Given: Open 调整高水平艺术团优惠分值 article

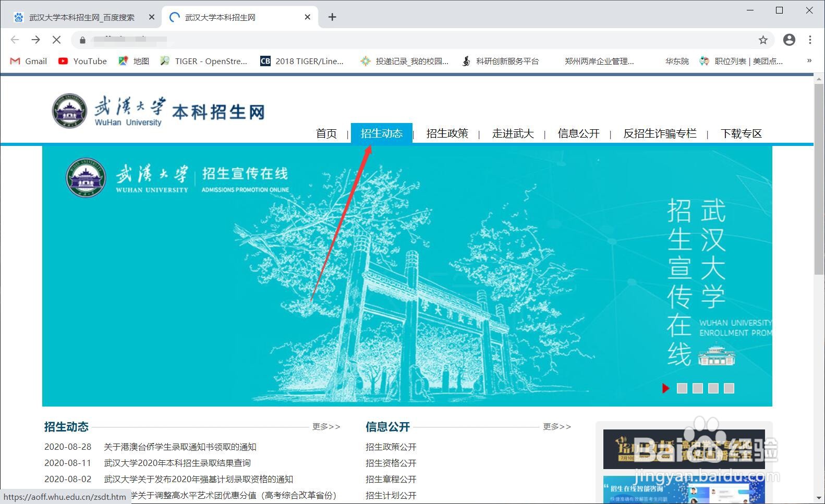Looking at the screenshot, I should point(234,495).
